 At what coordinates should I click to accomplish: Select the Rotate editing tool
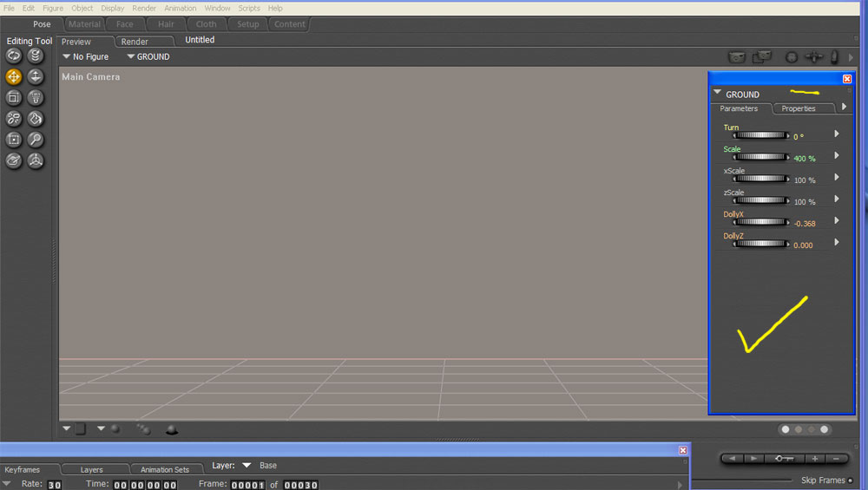[14, 56]
